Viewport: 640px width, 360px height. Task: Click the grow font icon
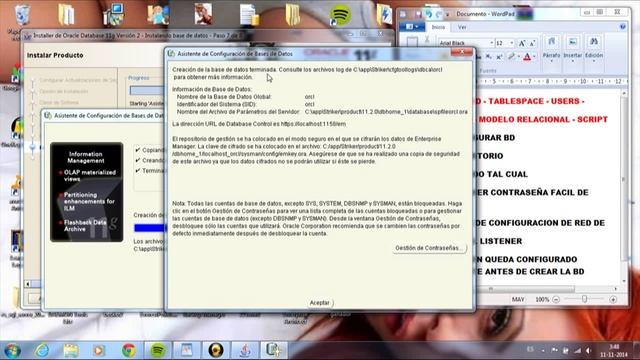pyautogui.click(x=522, y=43)
